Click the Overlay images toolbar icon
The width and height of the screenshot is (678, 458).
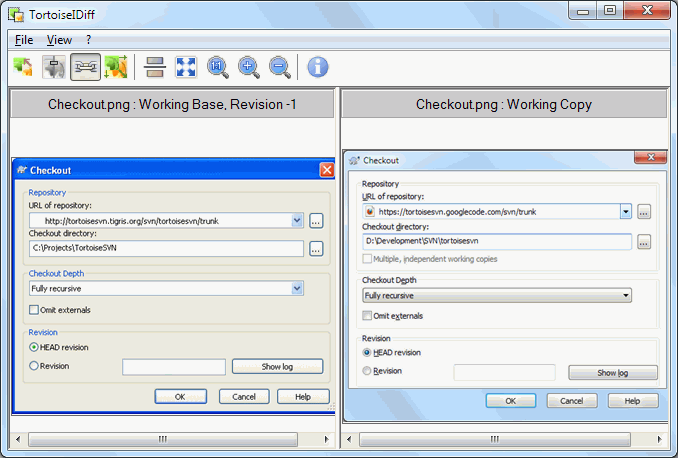[23, 67]
